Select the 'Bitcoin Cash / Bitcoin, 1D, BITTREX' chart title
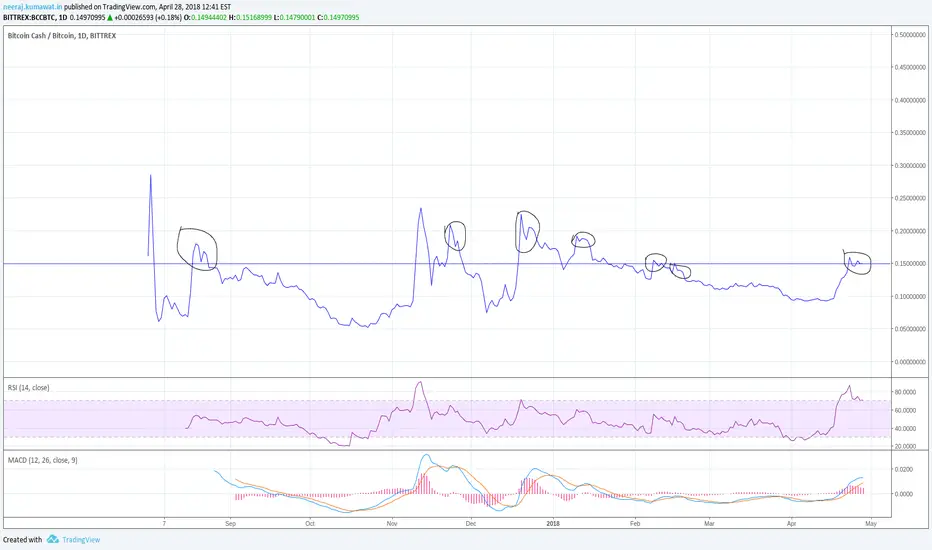Viewport: 932px width, 550px height. [62, 36]
